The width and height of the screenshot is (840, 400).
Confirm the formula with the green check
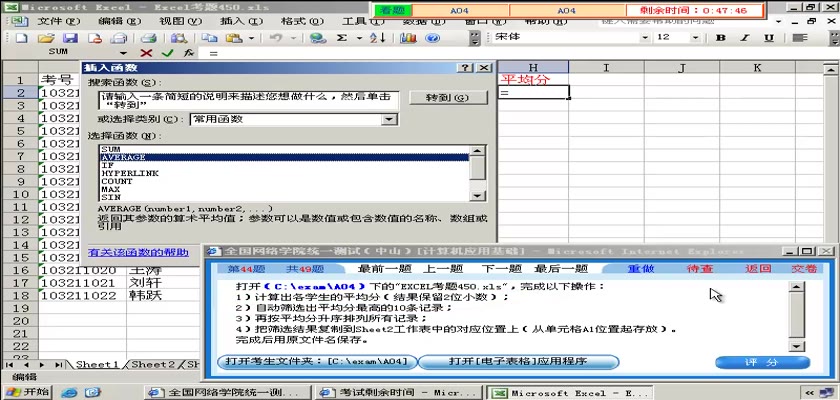167,53
